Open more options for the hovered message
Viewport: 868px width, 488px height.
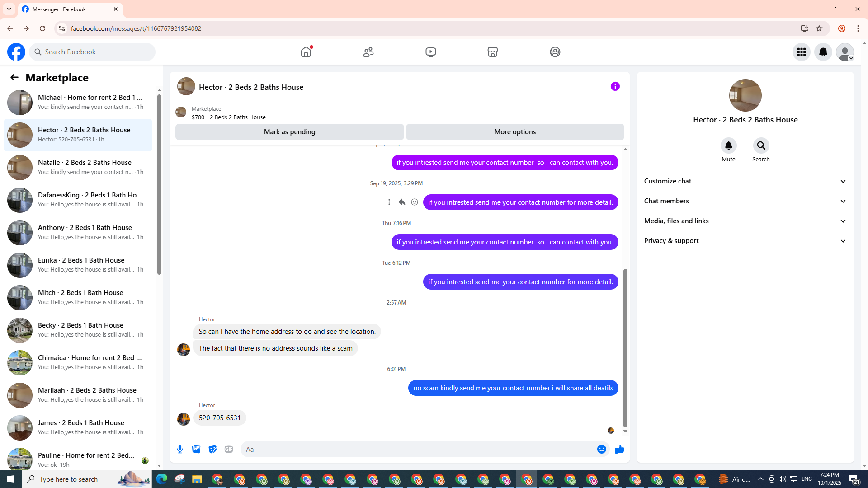(x=389, y=202)
